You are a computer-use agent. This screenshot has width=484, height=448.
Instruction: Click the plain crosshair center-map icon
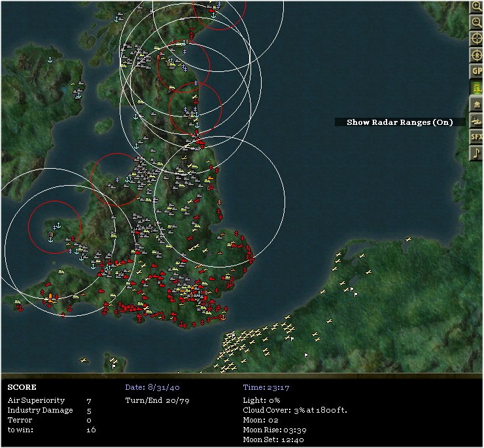tap(476, 39)
